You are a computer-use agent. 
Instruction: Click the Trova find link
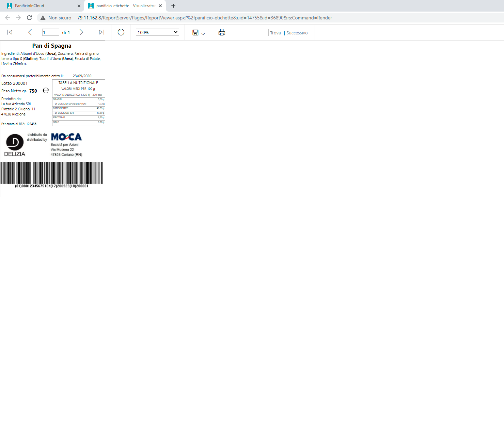pyautogui.click(x=275, y=33)
